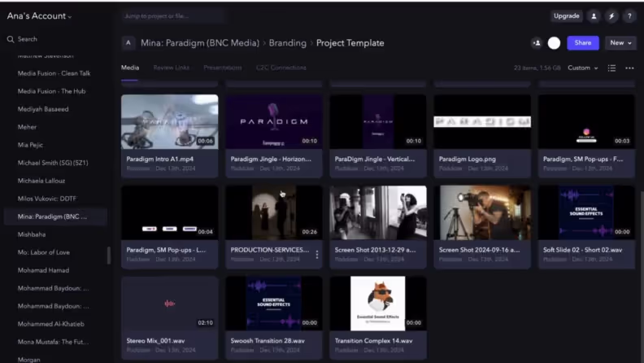
Task: Open Stereo Mix_001.wav thumbnail
Action: 170,304
